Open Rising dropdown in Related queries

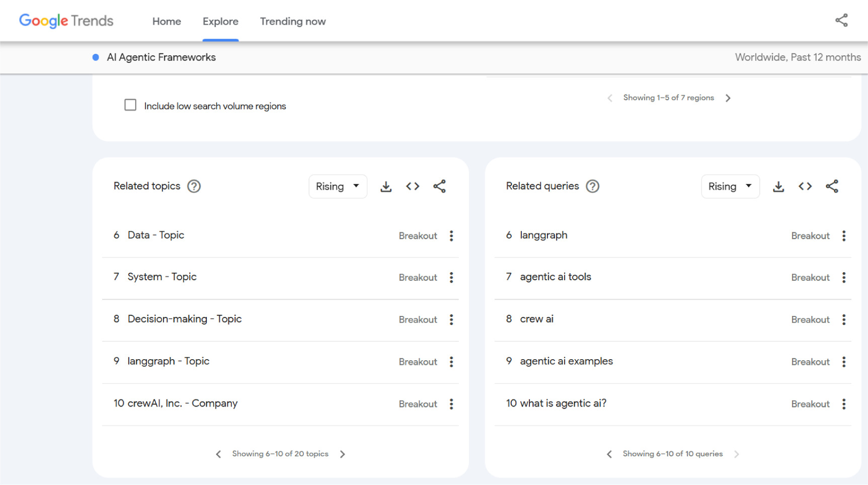point(730,187)
